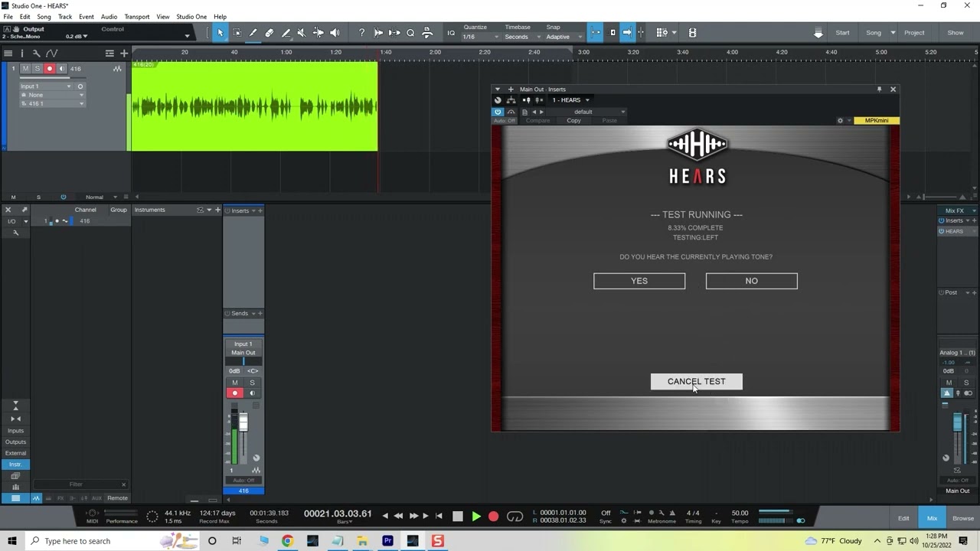This screenshot has height=551, width=980.
Task: Toggle monitor on track 416
Action: coord(62,69)
